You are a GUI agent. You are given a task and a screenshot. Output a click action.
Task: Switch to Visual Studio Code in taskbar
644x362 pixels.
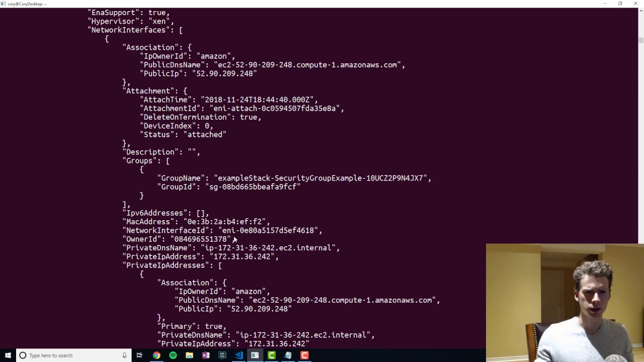pyautogui.click(x=238, y=355)
